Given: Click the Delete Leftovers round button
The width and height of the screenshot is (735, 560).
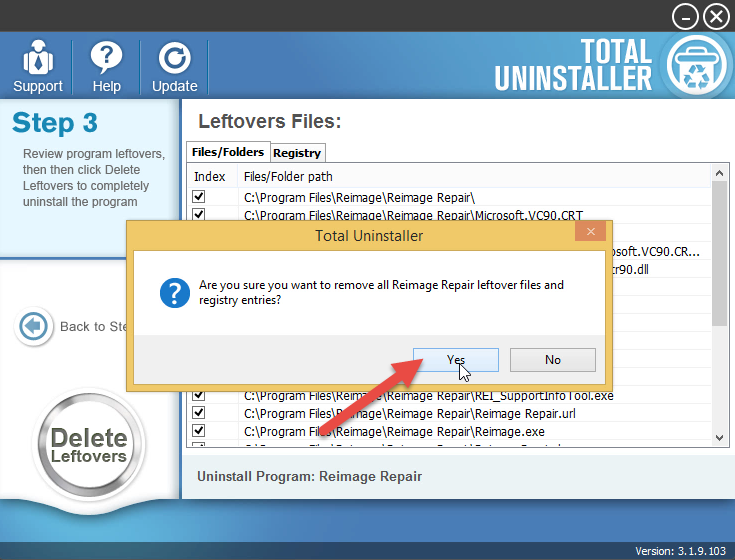Looking at the screenshot, I should pyautogui.click(x=89, y=444).
